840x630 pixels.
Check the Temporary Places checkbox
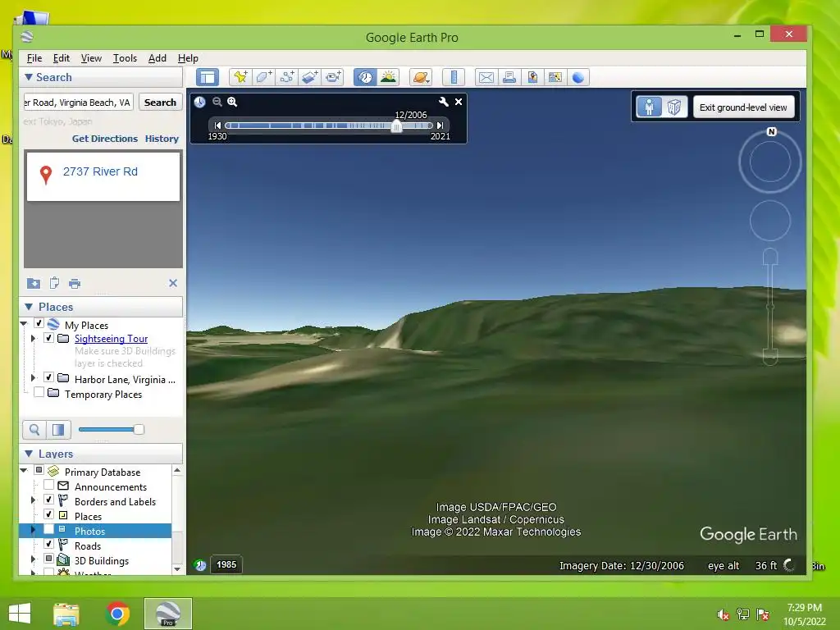(x=39, y=392)
